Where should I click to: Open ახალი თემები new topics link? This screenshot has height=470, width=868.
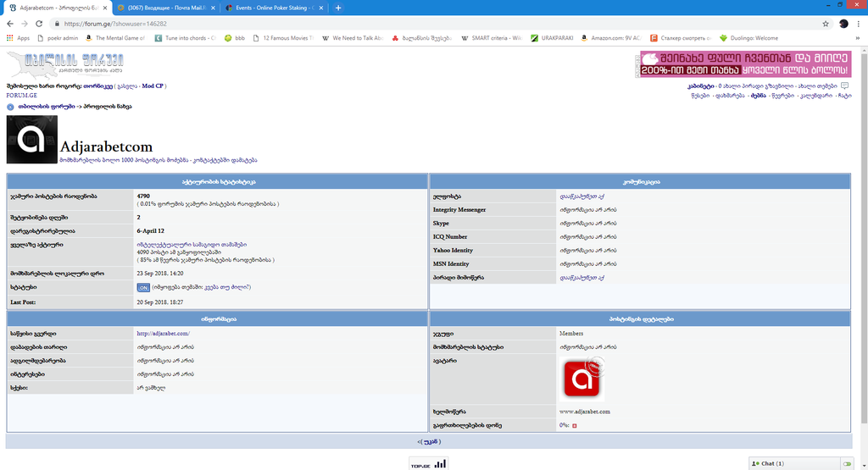coord(817,86)
